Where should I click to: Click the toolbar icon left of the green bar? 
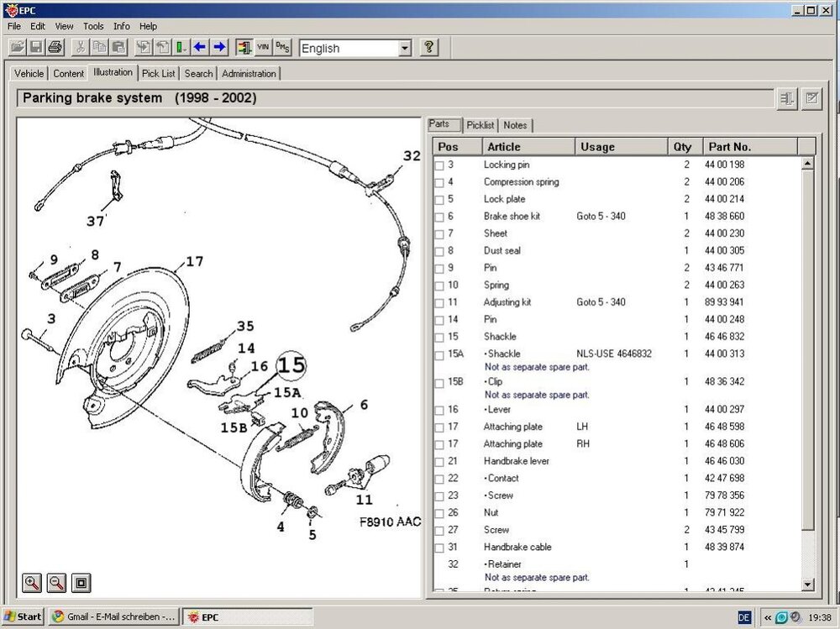pos(162,47)
